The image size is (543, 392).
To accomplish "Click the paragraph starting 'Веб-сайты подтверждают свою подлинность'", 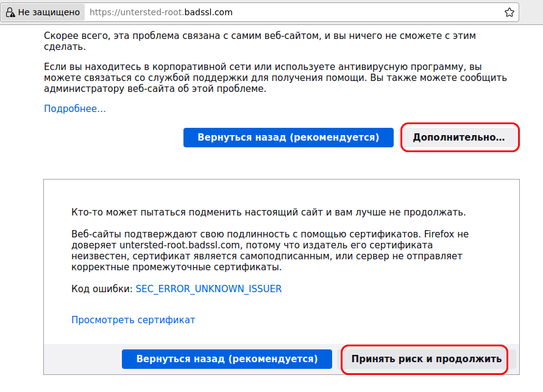I will [x=270, y=251].
